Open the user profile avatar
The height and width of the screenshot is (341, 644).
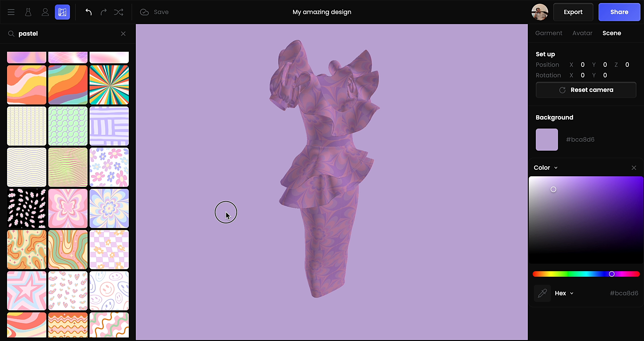coord(540,12)
